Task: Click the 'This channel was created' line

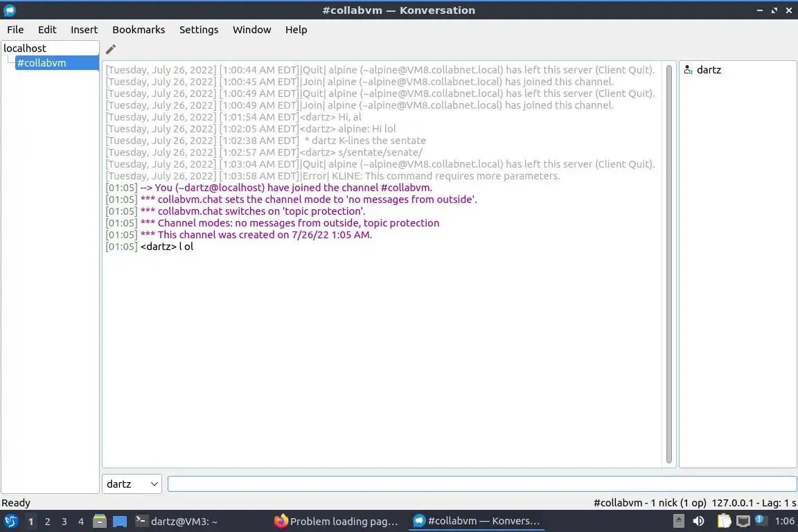Action: [239, 235]
